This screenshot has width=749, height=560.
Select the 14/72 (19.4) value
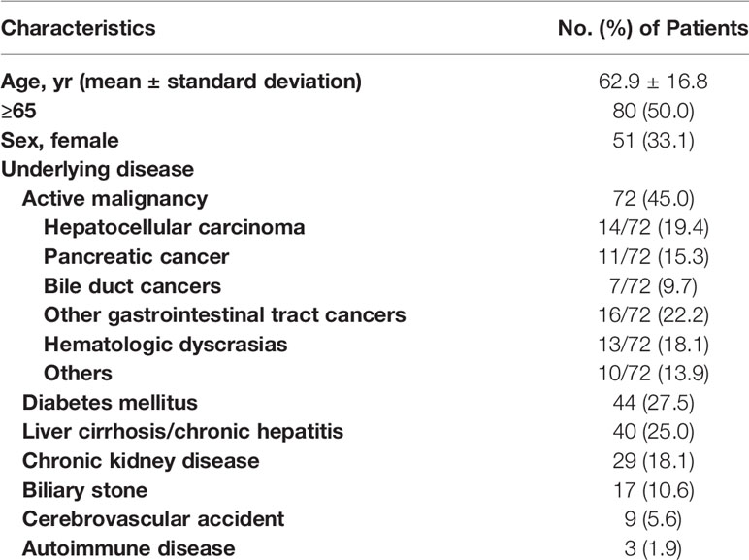pyautogui.click(x=653, y=227)
